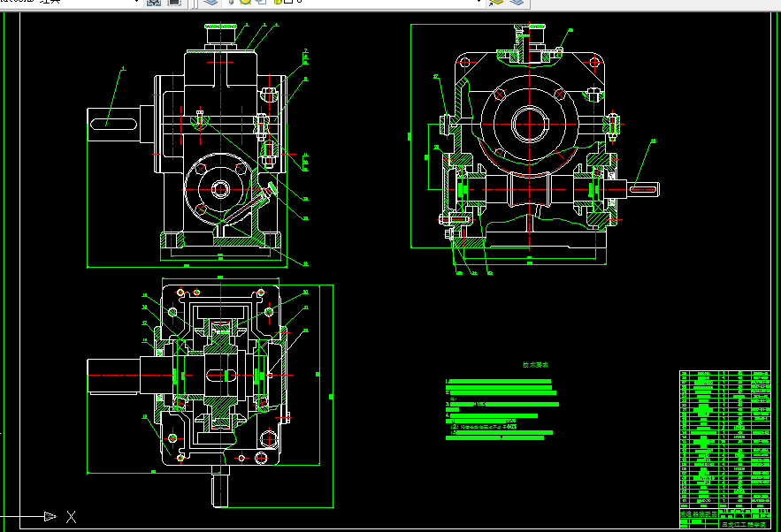
Task: Click the Make Object's Layer Current icon
Action: click(x=496, y=3)
